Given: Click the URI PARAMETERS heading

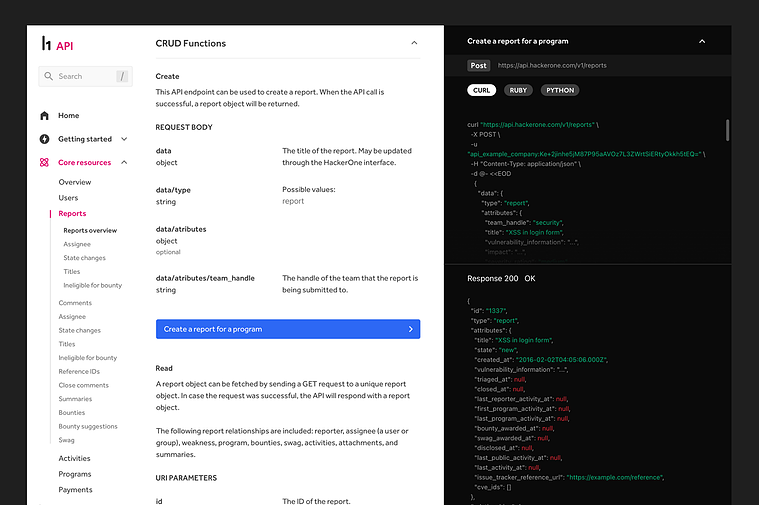Looking at the screenshot, I should point(186,478).
